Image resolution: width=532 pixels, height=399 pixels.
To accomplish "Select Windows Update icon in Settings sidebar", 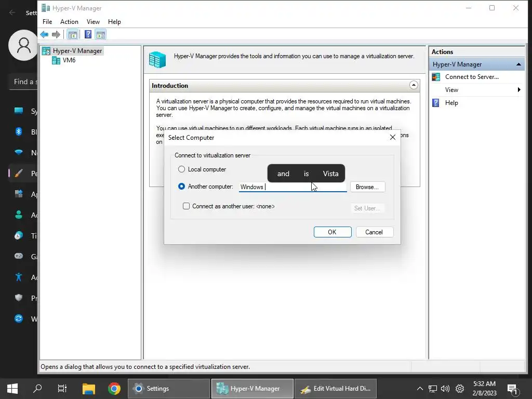I will pos(19,318).
